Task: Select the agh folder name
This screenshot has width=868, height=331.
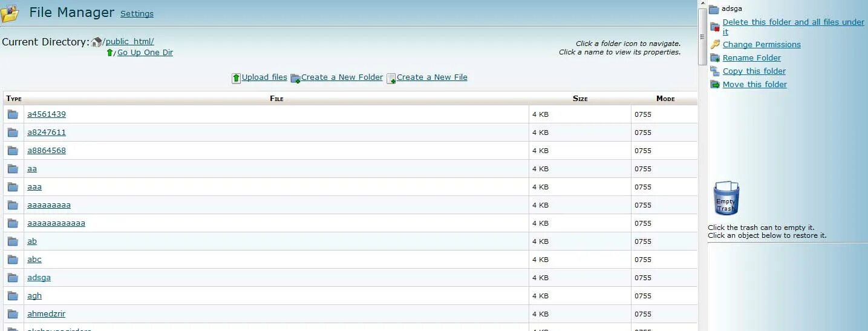Action: click(x=34, y=296)
